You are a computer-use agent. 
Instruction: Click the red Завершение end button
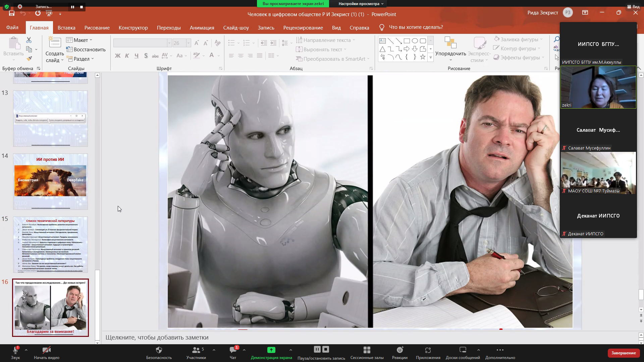tap(623, 353)
